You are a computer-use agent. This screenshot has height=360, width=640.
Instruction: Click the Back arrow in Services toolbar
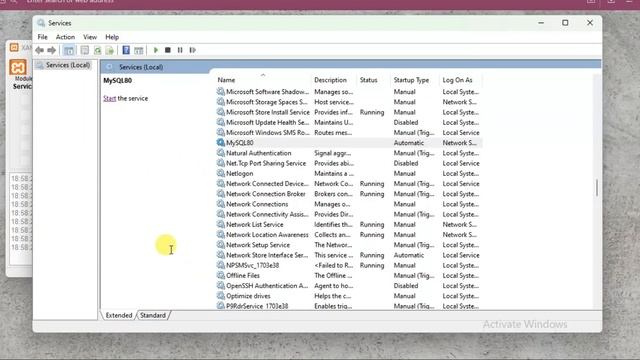pyautogui.click(x=40, y=50)
